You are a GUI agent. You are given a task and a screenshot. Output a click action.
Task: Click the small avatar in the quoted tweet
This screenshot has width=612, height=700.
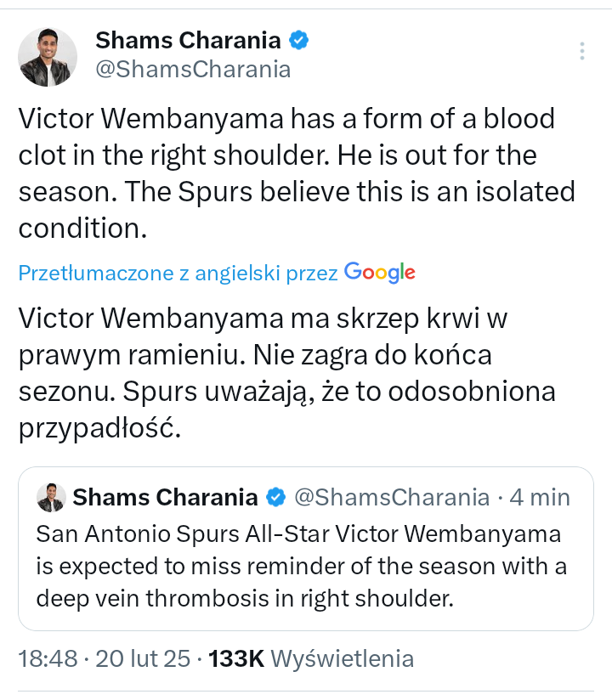pos(51,497)
